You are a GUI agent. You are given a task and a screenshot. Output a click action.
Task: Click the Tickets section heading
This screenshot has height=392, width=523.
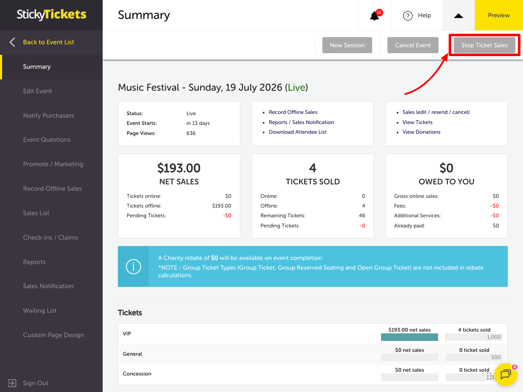pos(130,313)
